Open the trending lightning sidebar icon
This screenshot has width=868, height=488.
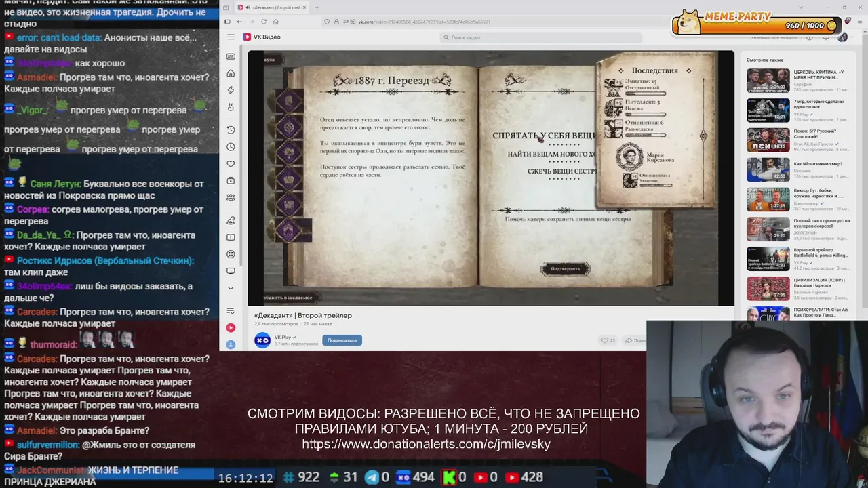pyautogui.click(x=231, y=90)
